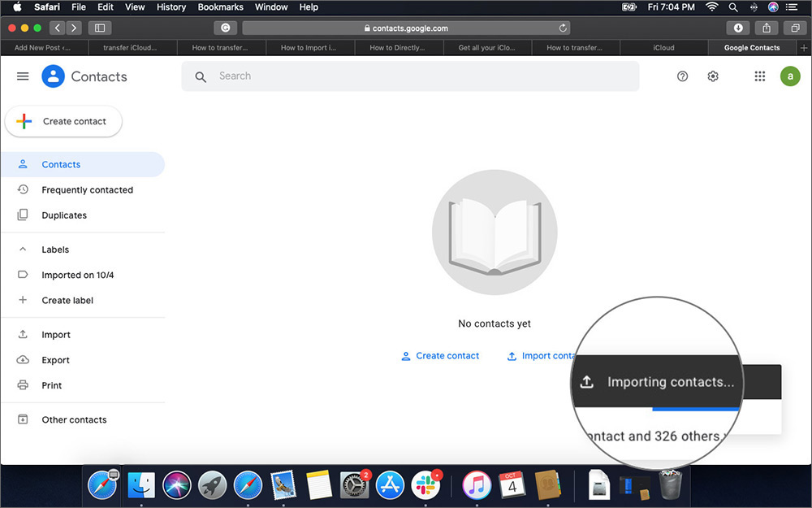Open the Bookmarks menu in the menu bar
812x508 pixels.
pyautogui.click(x=220, y=7)
